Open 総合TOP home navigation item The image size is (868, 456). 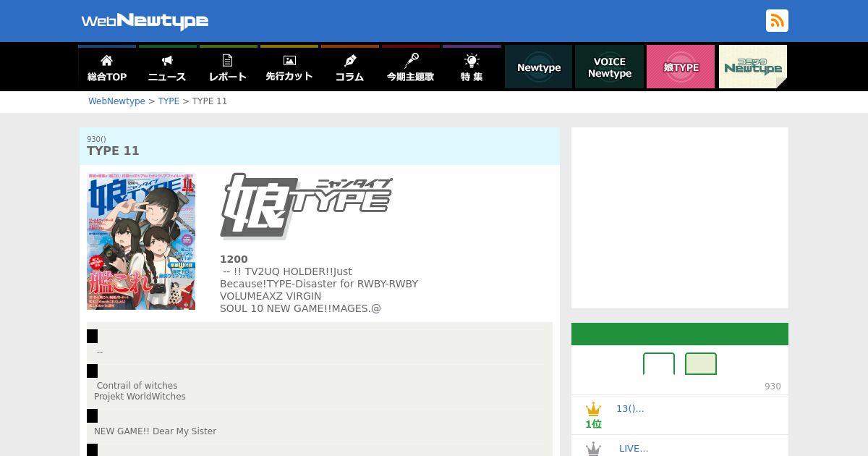click(107, 67)
